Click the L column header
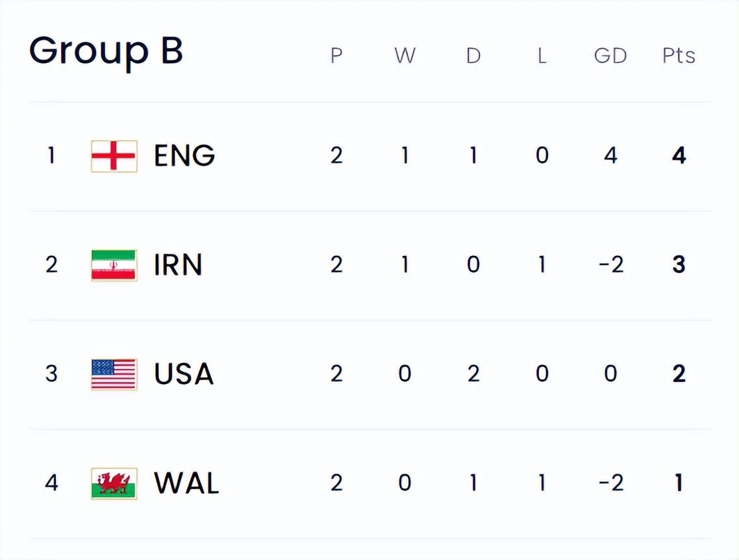Image resolution: width=739 pixels, height=560 pixels. [542, 56]
